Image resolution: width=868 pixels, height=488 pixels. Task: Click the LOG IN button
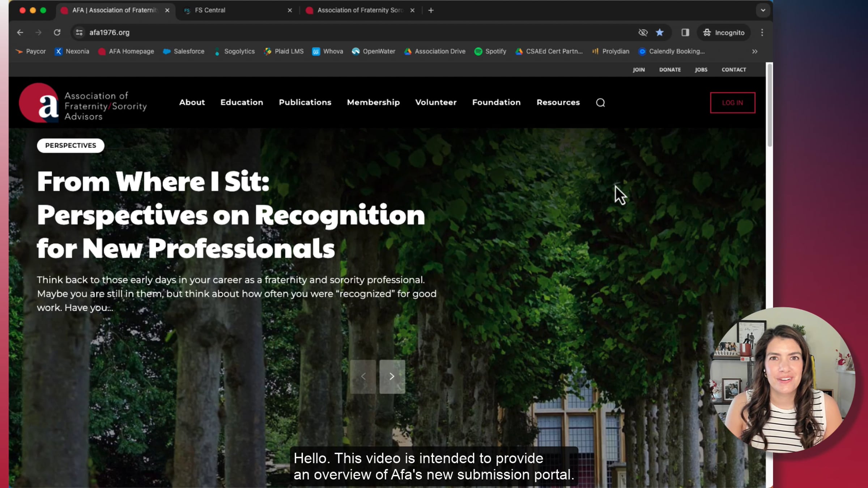click(x=732, y=103)
